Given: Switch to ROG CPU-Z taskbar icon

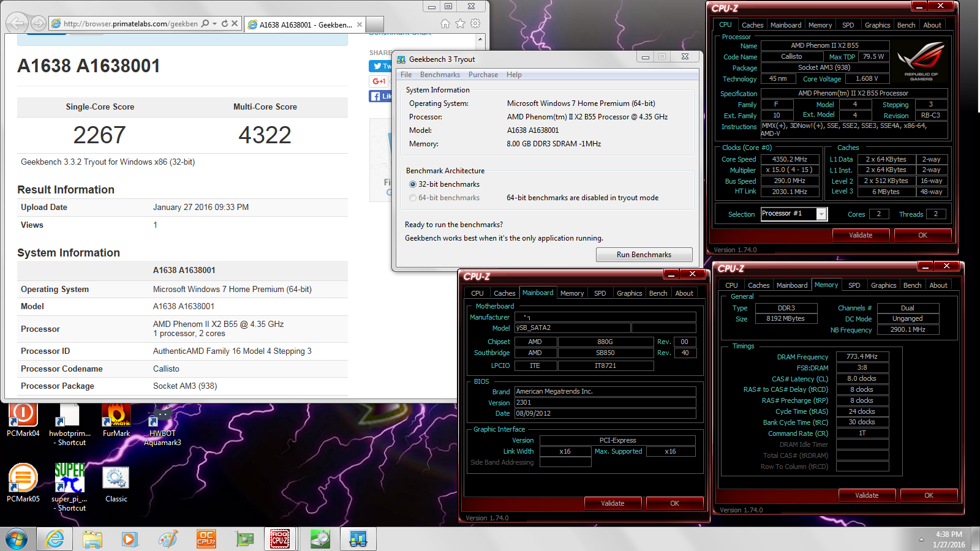Looking at the screenshot, I should pos(281,539).
